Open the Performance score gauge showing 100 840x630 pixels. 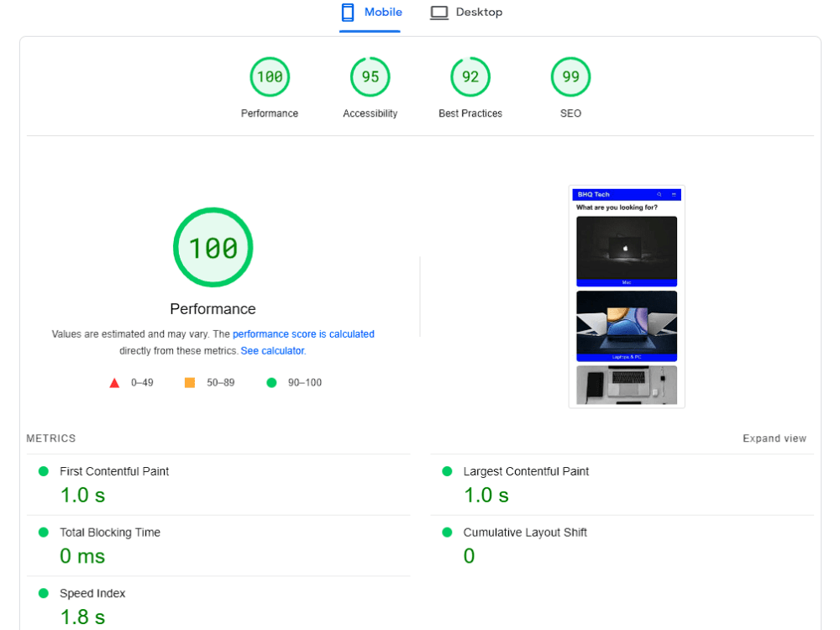click(270, 76)
